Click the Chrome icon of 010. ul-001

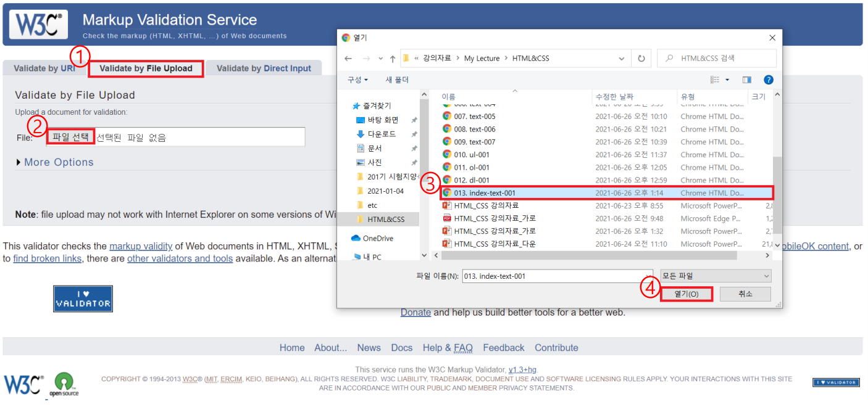447,154
